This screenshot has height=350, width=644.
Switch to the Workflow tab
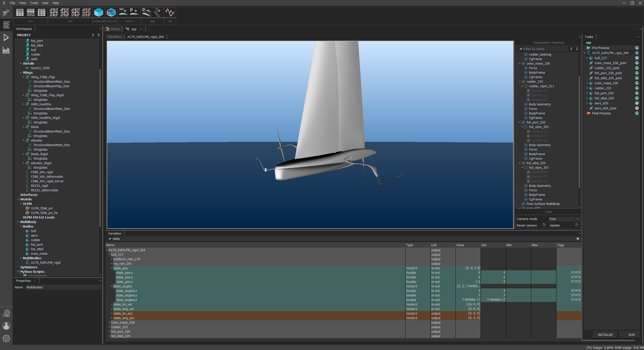point(115,37)
